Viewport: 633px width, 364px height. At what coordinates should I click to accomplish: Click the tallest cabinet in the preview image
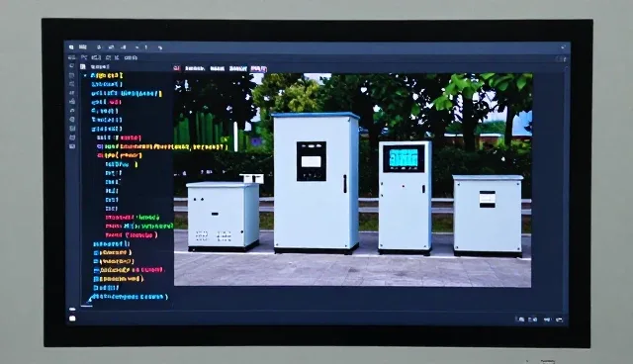click(x=316, y=183)
